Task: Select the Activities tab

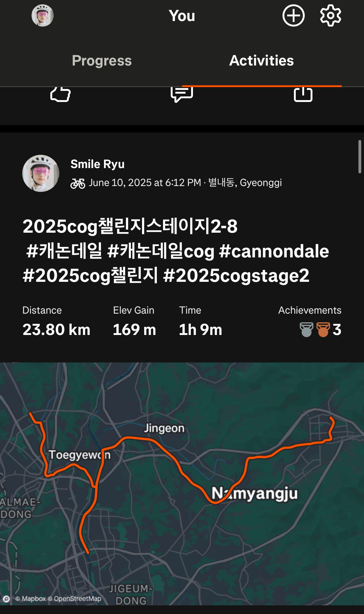Action: pos(261,61)
